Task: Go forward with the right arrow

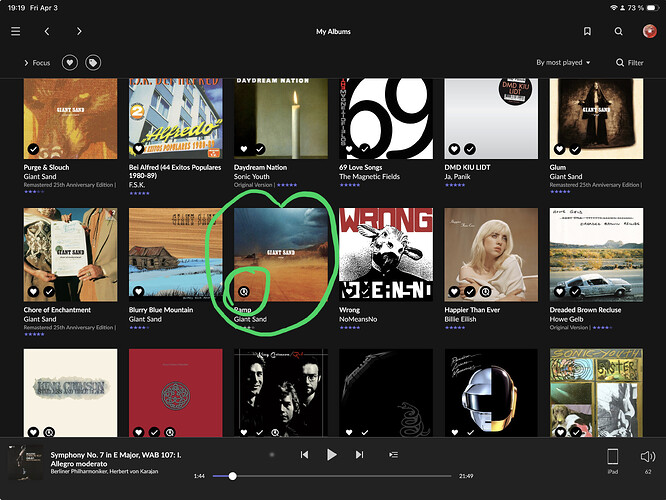Action: 79,31
